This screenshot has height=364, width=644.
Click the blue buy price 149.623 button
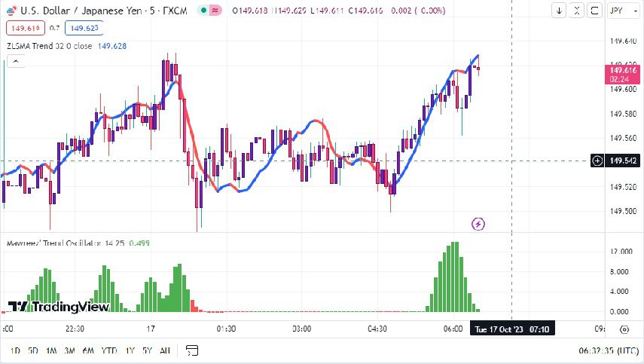pyautogui.click(x=84, y=28)
